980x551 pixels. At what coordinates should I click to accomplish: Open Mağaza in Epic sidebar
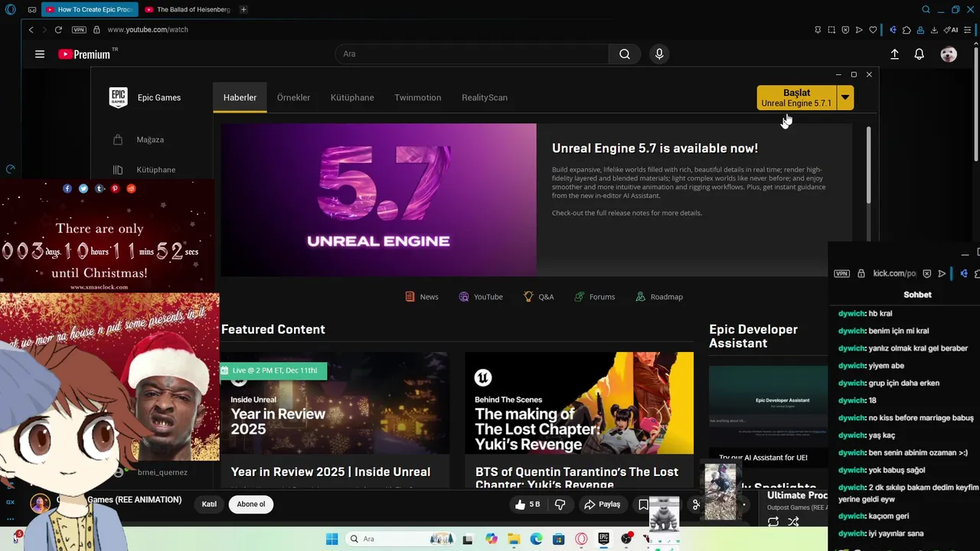[151, 140]
